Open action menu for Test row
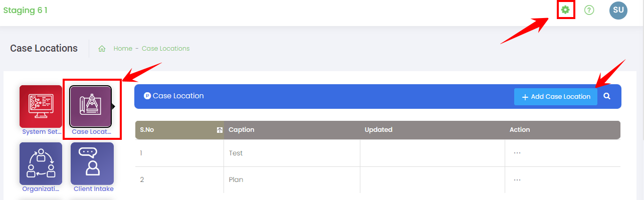644x200 pixels. pos(517,153)
